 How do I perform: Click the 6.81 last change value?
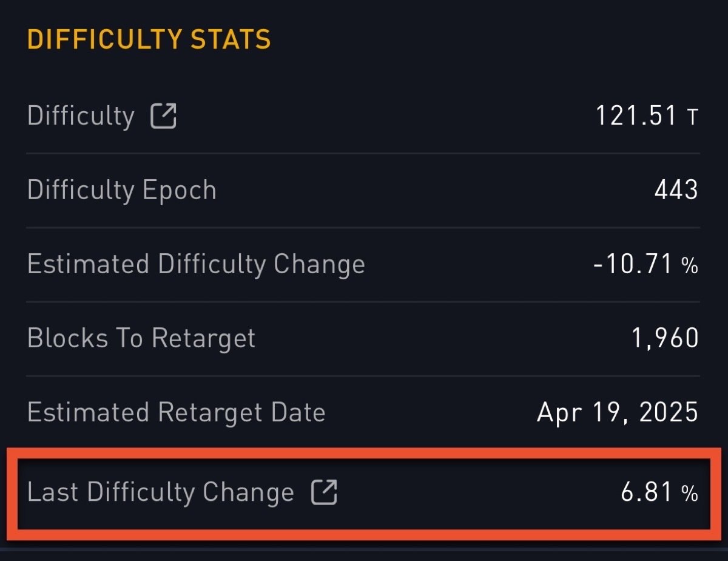[x=647, y=493]
